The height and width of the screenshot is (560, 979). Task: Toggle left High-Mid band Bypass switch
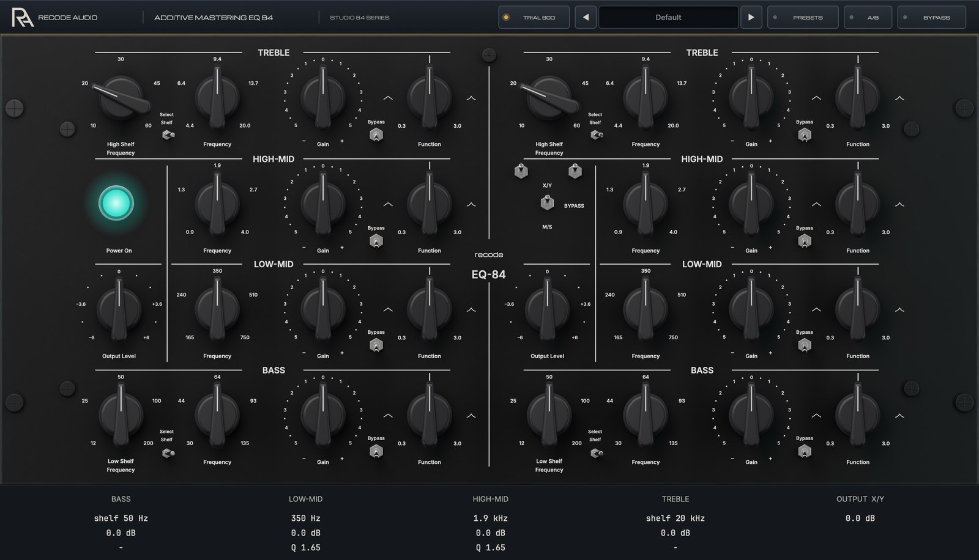coord(376,241)
